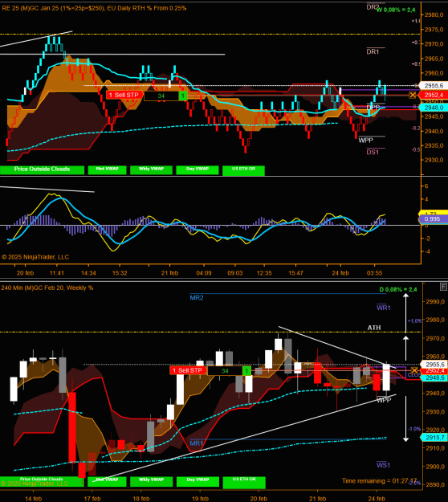Click the orange X cancel icon on 240 Min chart
Viewport: 448px width, 502px height.
pyautogui.click(x=414, y=370)
